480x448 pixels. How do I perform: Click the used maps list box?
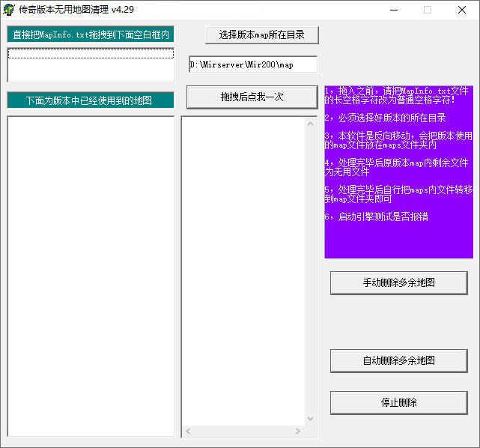point(91,276)
